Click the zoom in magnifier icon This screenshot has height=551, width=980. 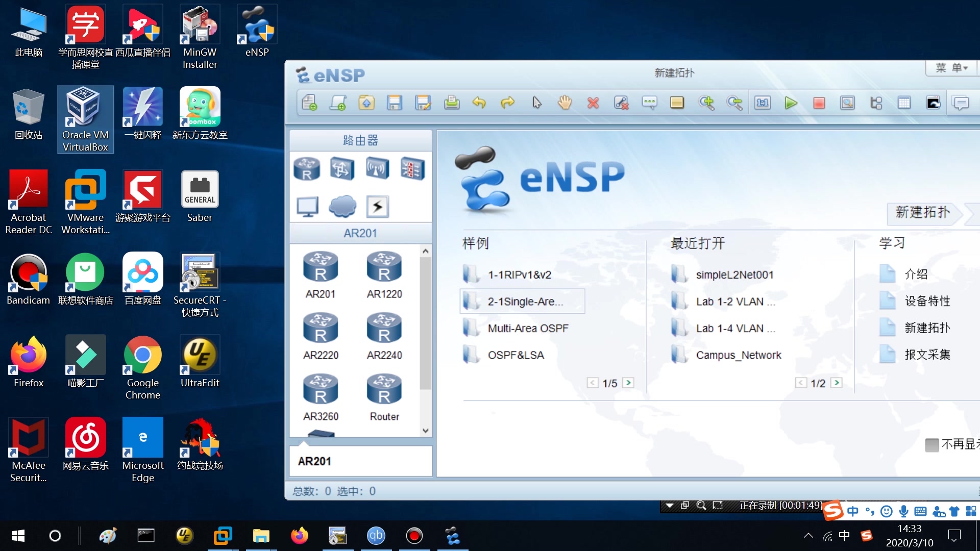706,103
